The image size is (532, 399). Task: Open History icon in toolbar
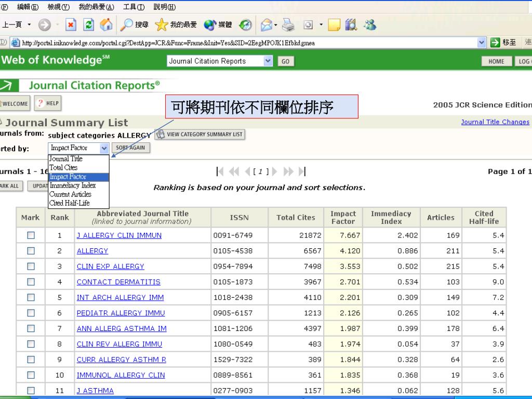pyautogui.click(x=245, y=25)
